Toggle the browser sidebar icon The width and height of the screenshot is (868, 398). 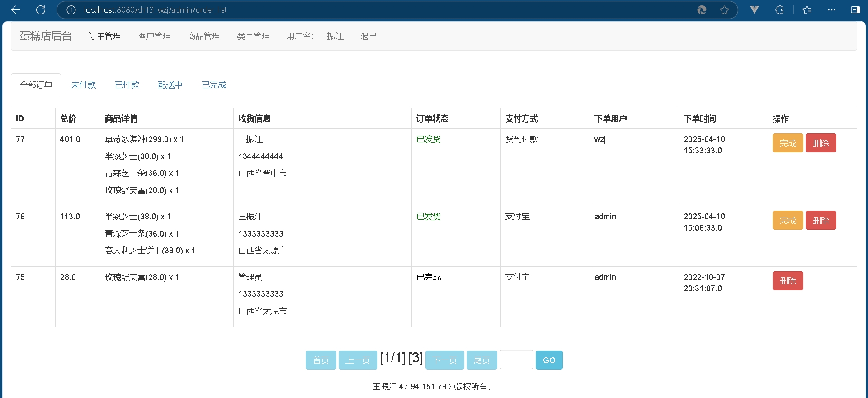855,10
